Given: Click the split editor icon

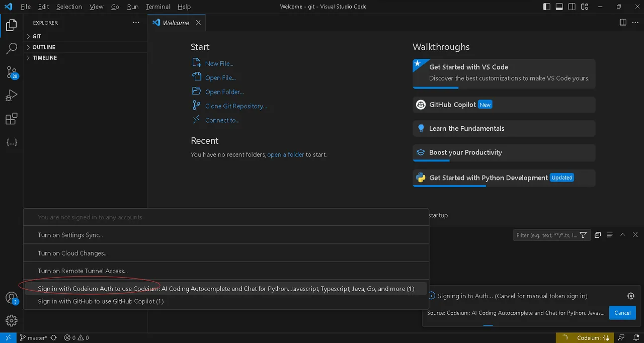Looking at the screenshot, I should point(623,23).
